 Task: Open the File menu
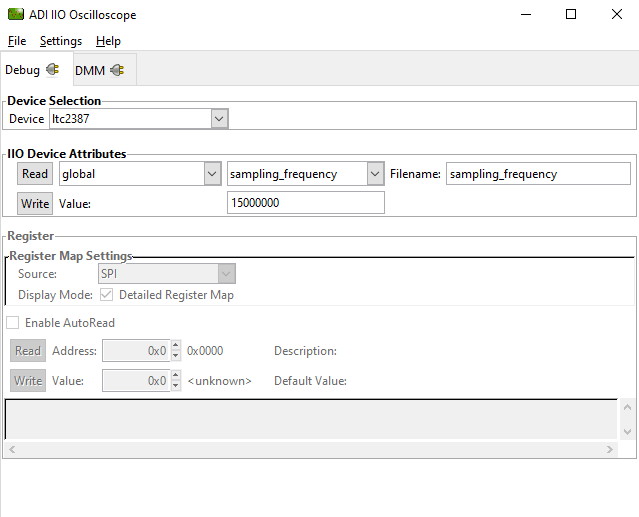pyautogui.click(x=17, y=41)
